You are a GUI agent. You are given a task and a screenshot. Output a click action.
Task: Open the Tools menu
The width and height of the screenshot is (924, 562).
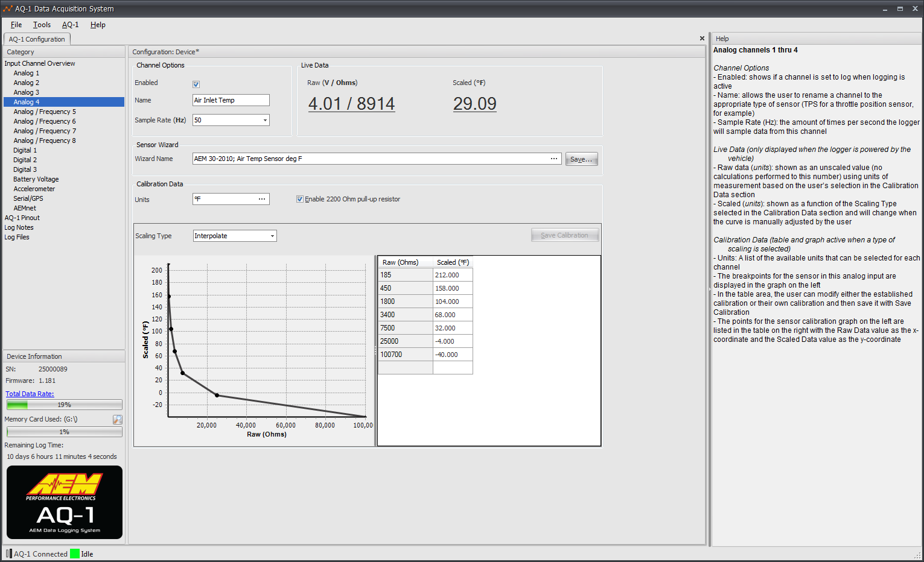tap(42, 25)
